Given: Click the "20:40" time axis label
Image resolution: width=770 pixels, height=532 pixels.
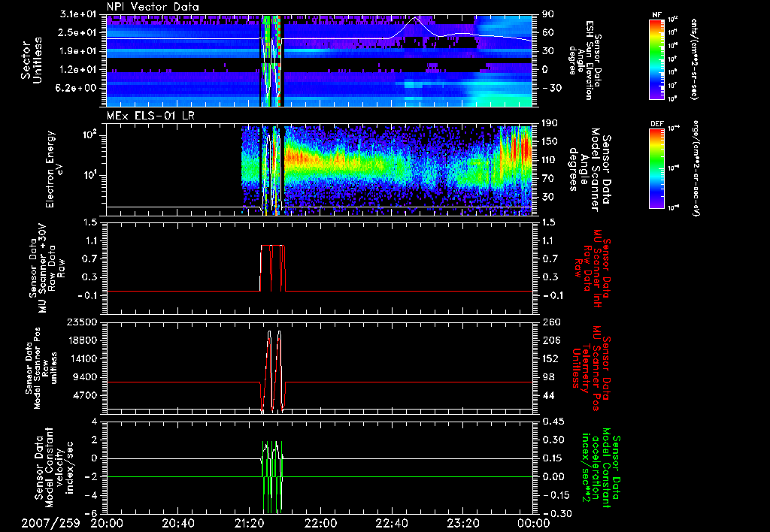Looking at the screenshot, I should click(178, 523).
